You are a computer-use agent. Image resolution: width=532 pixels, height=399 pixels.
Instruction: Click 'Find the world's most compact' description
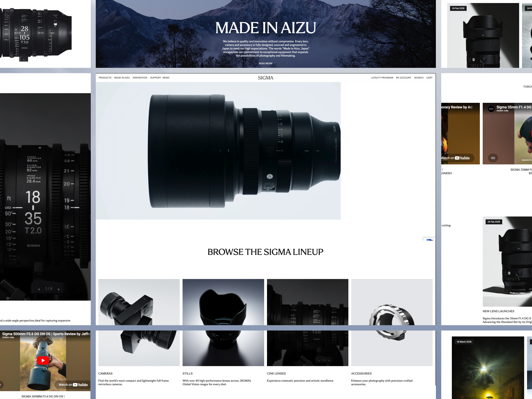[133, 382]
